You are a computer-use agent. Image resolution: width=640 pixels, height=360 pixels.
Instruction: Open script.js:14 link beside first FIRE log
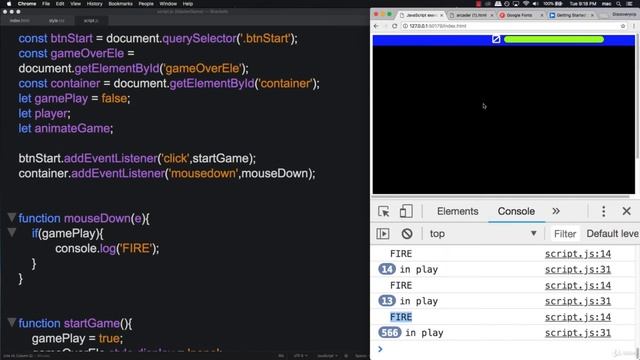578,254
